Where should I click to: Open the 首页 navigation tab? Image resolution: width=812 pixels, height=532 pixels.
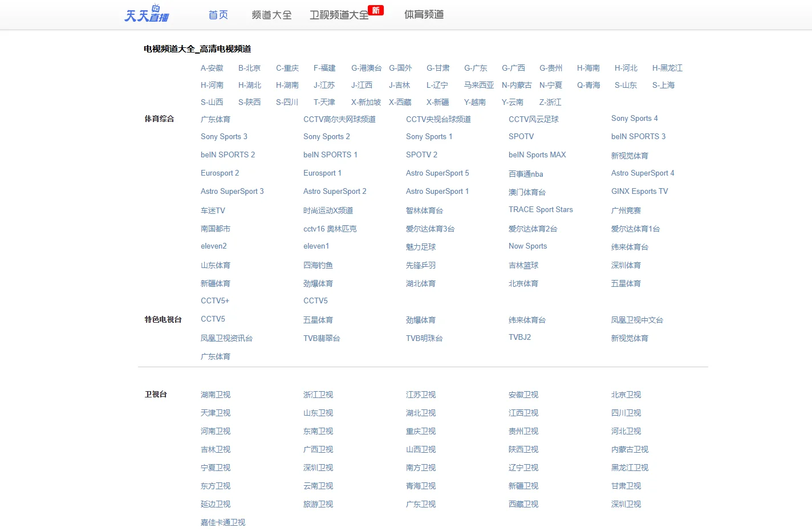tap(218, 15)
